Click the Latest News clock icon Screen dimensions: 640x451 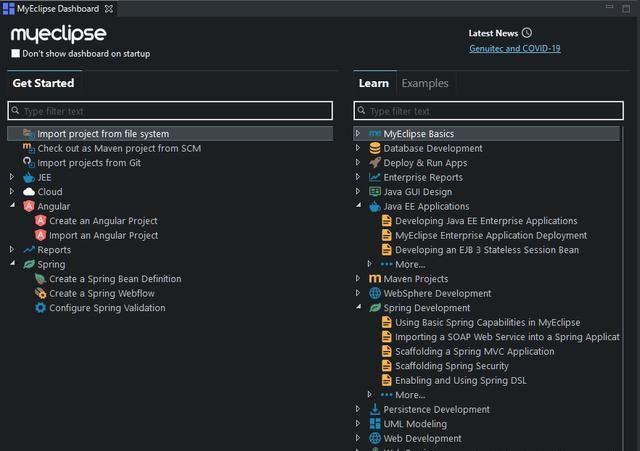click(x=527, y=33)
